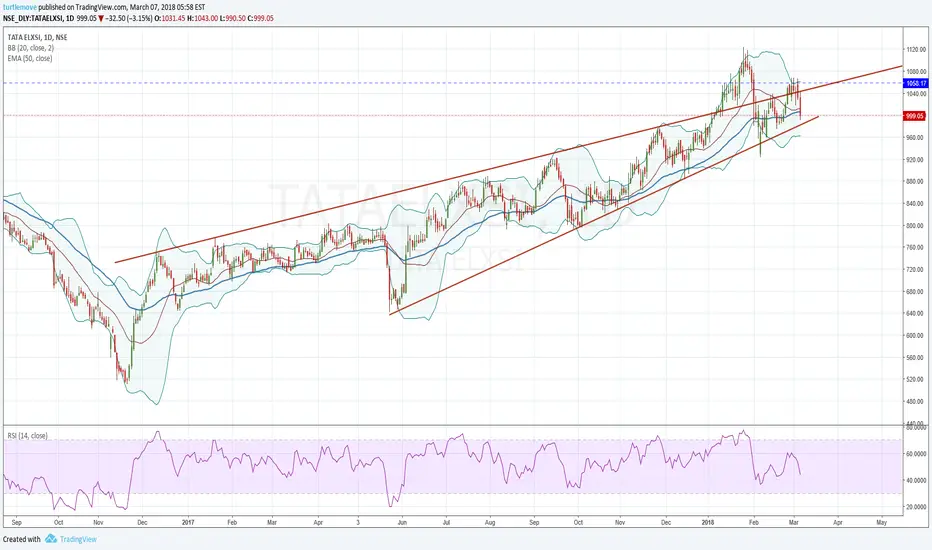
Task: Click the 600.00 price axis label
Action: coord(916,336)
